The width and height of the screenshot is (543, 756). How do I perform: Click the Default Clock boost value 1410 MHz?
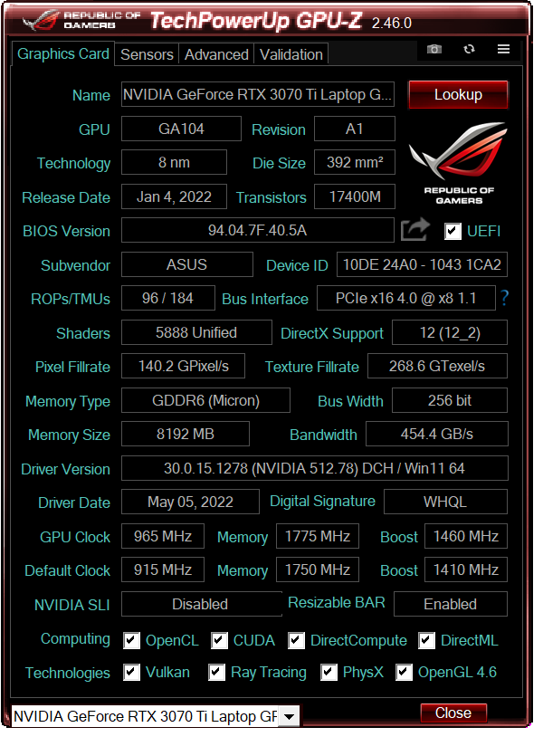466,569
